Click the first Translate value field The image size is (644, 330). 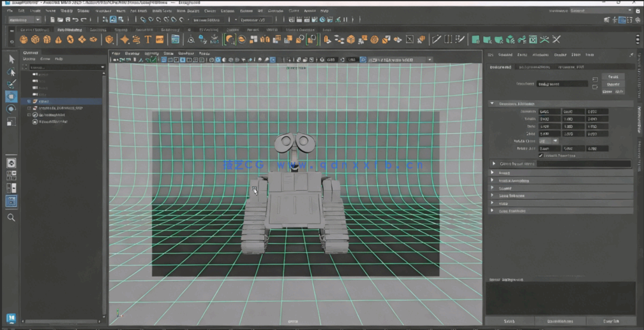(x=549, y=112)
